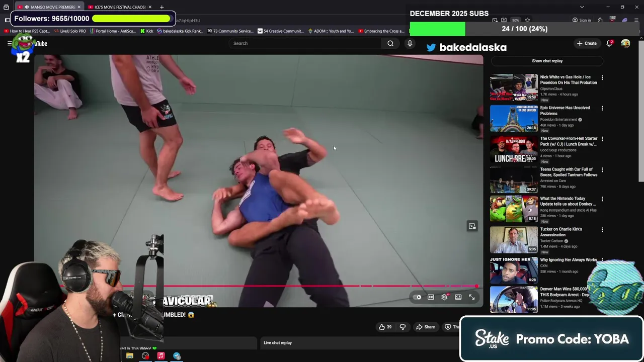The image size is (644, 362).
Task: Open the browser extensions puzzle icon
Action: tap(600, 21)
